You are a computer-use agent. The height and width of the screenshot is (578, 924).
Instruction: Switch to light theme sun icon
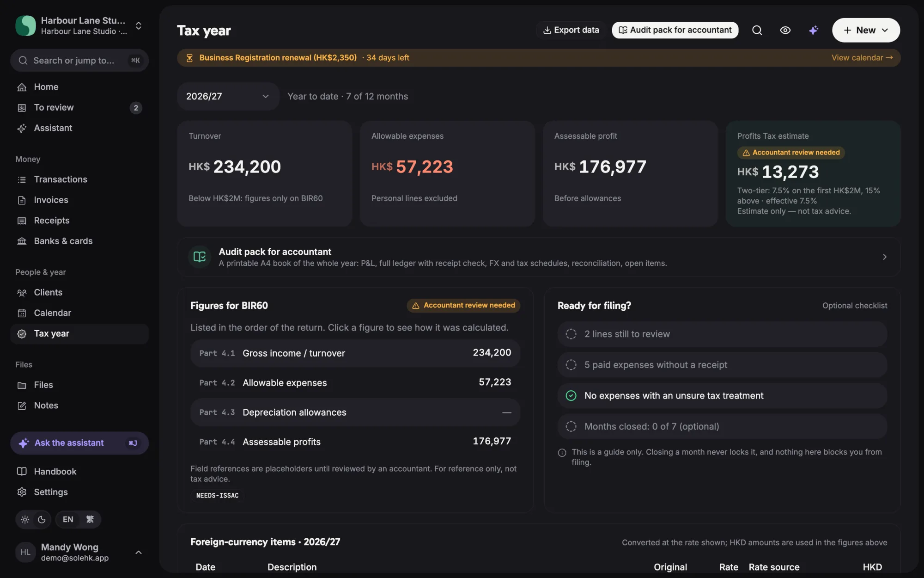point(25,520)
